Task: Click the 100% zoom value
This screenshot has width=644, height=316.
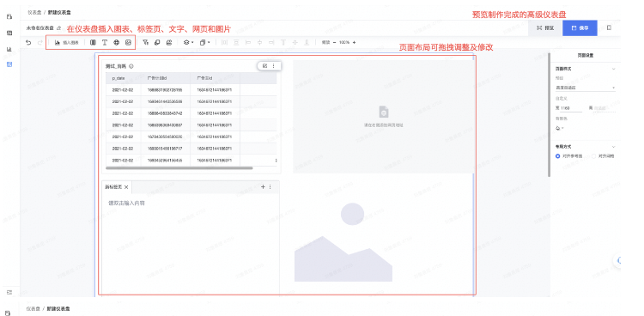Action: pos(344,42)
